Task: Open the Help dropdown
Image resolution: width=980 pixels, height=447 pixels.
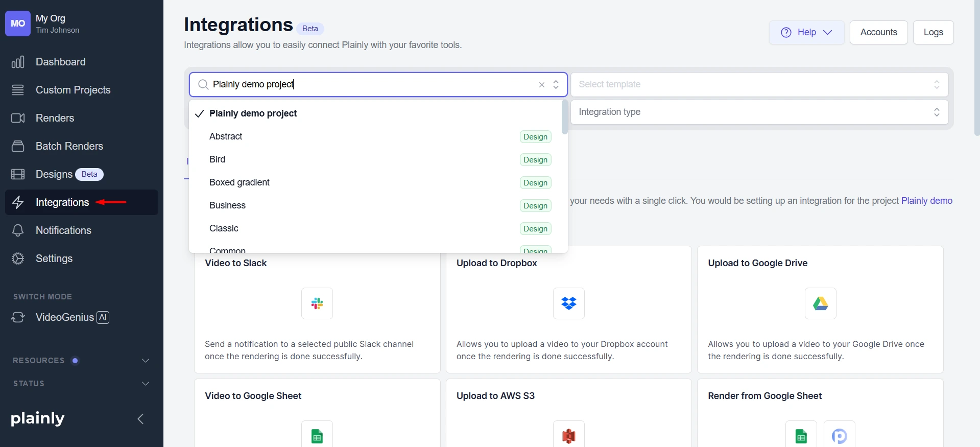Action: (x=806, y=32)
